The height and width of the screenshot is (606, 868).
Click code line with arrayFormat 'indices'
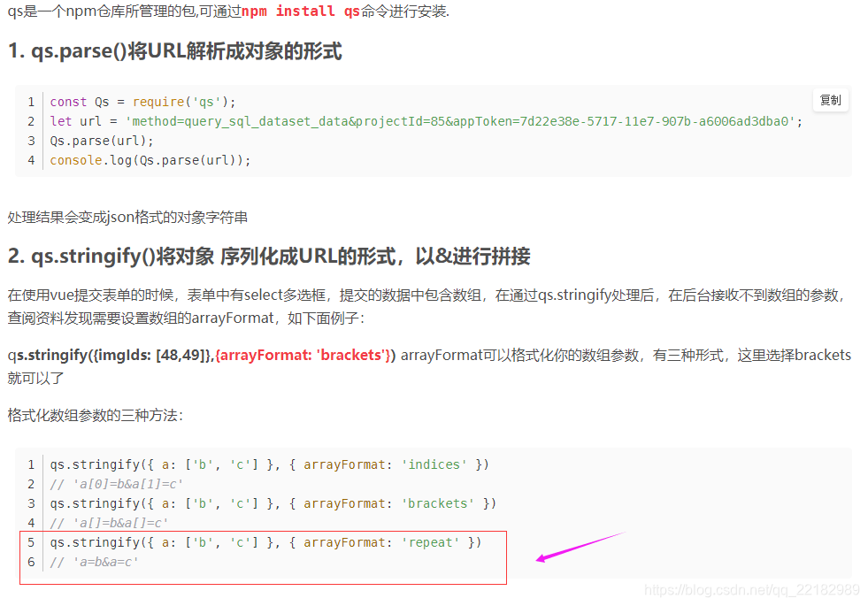(x=270, y=464)
